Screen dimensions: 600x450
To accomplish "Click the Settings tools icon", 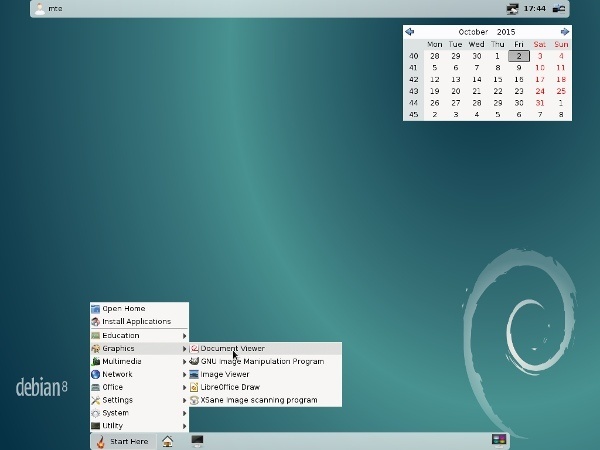I will (96, 400).
